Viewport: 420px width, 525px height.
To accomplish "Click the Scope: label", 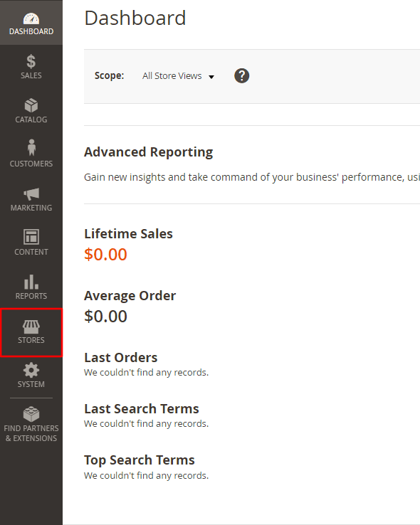I will click(109, 75).
